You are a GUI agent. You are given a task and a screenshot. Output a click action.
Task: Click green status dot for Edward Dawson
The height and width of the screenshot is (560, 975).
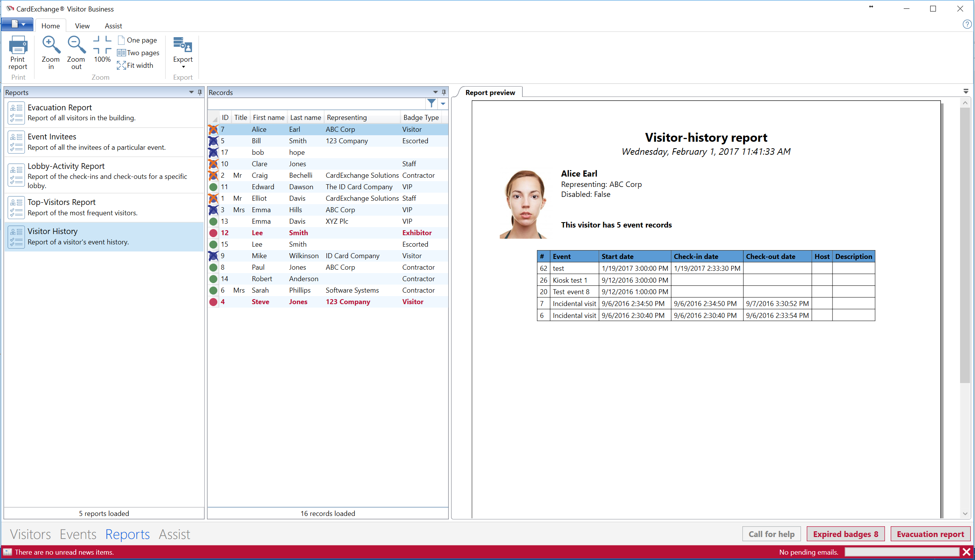(213, 187)
